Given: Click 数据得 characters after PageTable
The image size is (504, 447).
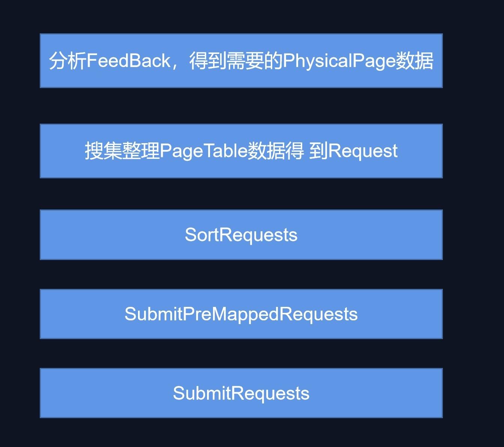Looking at the screenshot, I should (x=276, y=151).
